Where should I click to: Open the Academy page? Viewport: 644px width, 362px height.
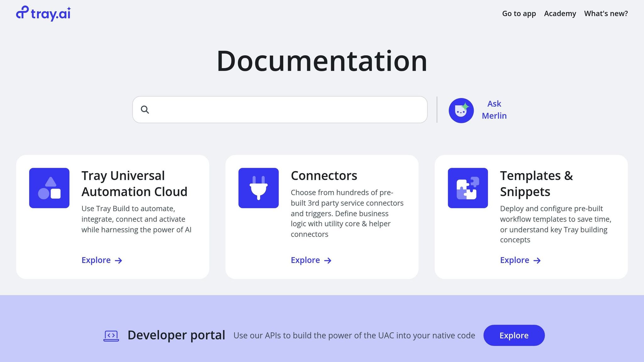[560, 14]
